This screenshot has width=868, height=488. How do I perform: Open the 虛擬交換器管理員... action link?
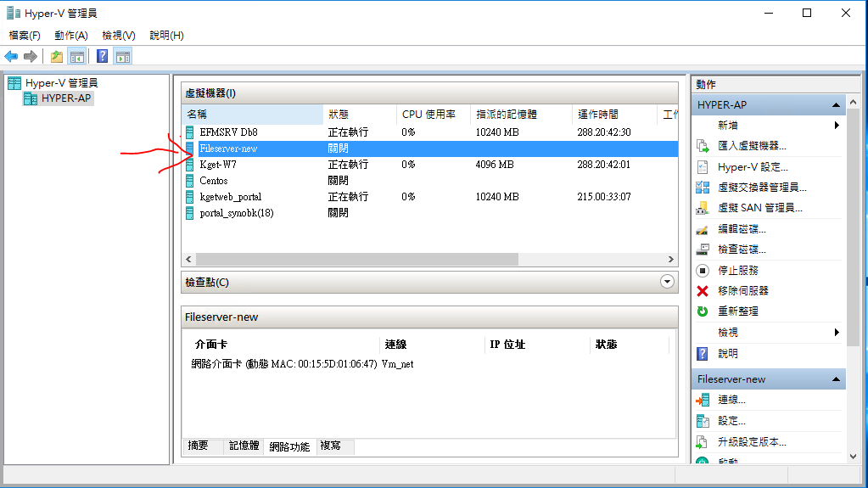(762, 188)
